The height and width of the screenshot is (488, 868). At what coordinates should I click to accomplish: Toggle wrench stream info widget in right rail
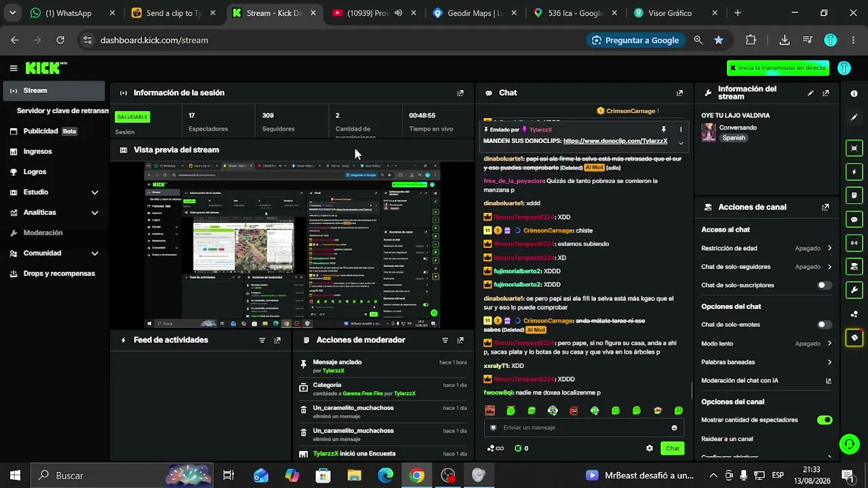[x=854, y=290]
